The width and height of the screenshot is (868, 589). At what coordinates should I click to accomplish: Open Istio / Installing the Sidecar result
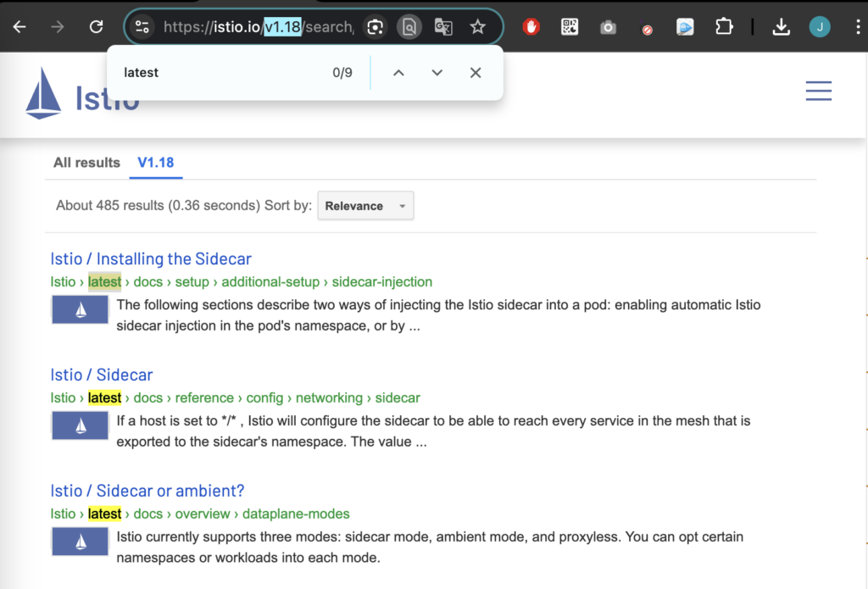[x=151, y=258]
